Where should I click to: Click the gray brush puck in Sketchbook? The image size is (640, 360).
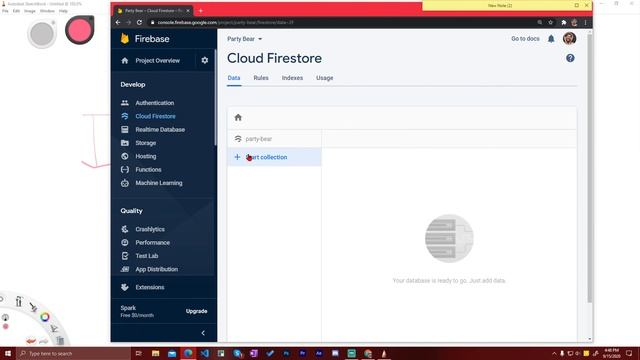pos(42,34)
